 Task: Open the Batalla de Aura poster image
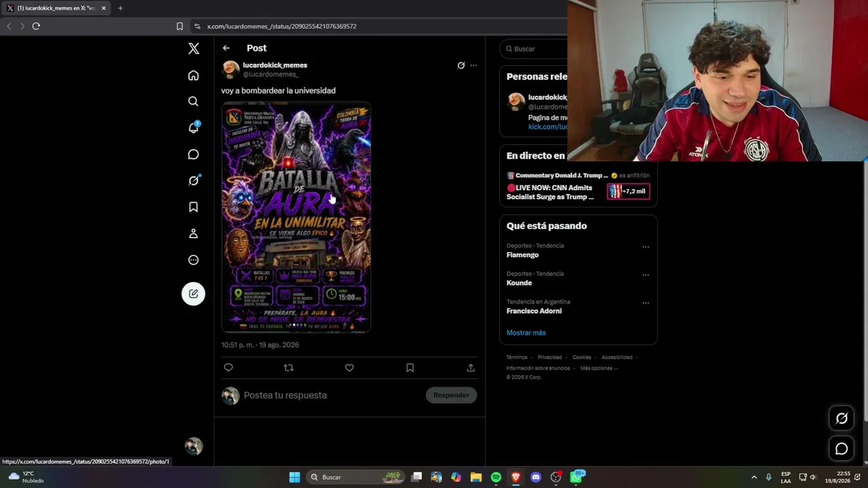click(x=296, y=217)
